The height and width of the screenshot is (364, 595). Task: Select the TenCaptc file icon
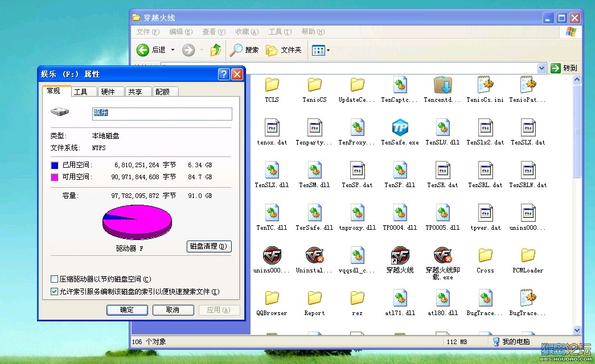[400, 85]
